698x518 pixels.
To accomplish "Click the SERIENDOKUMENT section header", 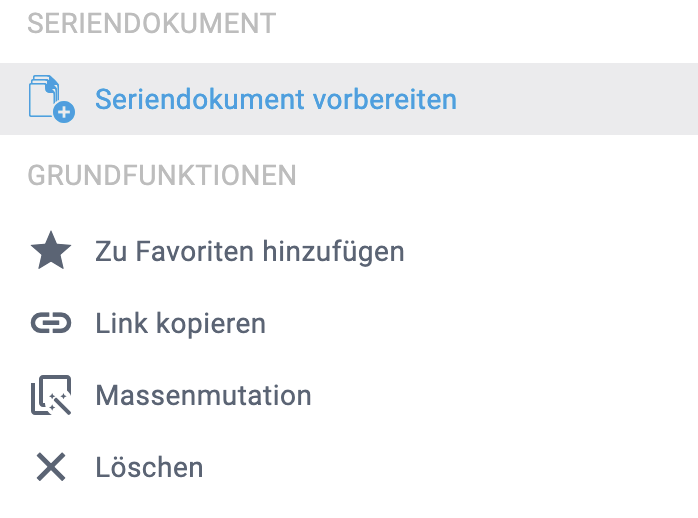I will pyautogui.click(x=151, y=24).
